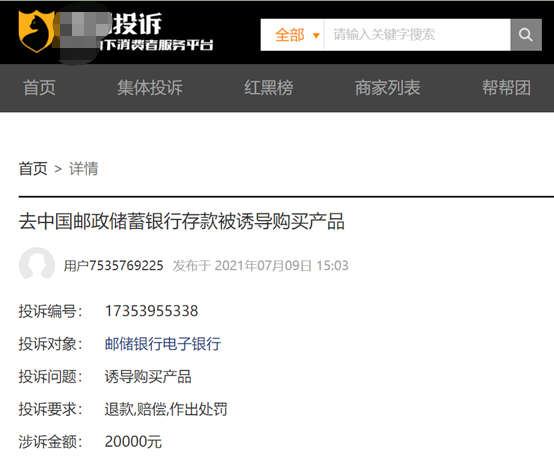Click the complaint number 17353955338
This screenshot has height=466, width=554.
152,311
